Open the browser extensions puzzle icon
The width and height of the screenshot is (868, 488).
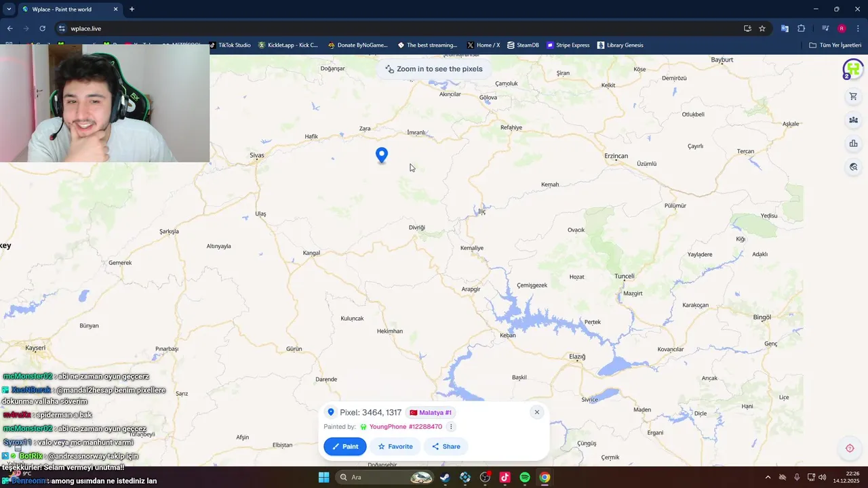[802, 28]
